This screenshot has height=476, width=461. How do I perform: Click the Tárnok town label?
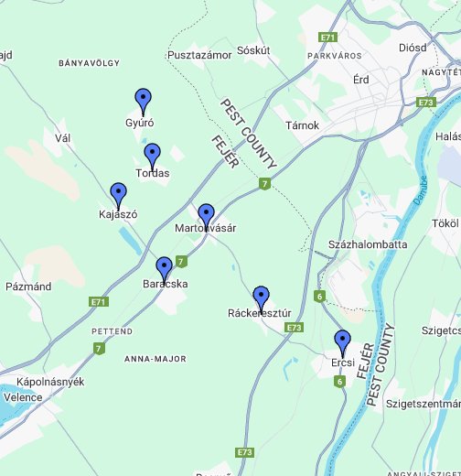(x=302, y=125)
